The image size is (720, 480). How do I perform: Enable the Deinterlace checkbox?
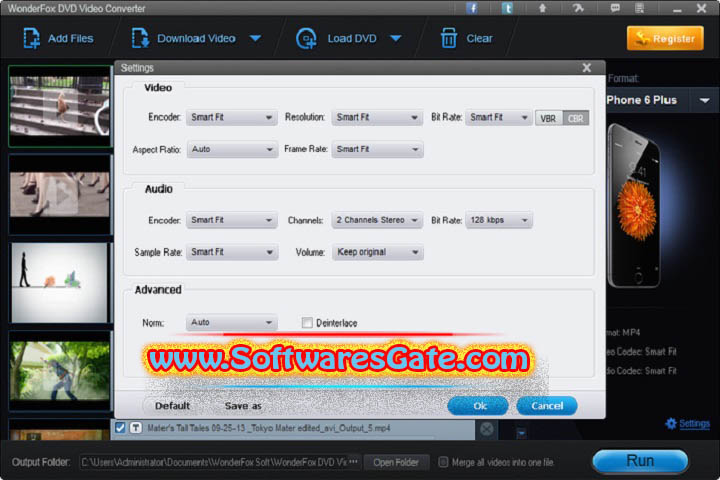click(x=307, y=322)
